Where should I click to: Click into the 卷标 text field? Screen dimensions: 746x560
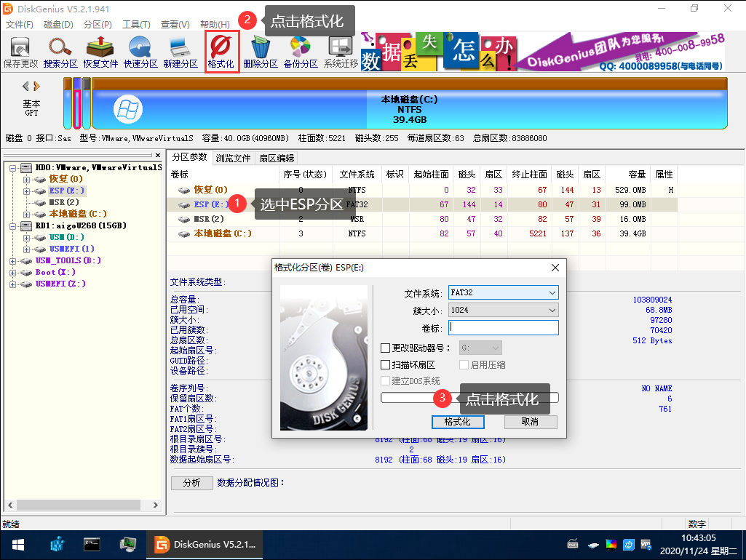click(504, 328)
